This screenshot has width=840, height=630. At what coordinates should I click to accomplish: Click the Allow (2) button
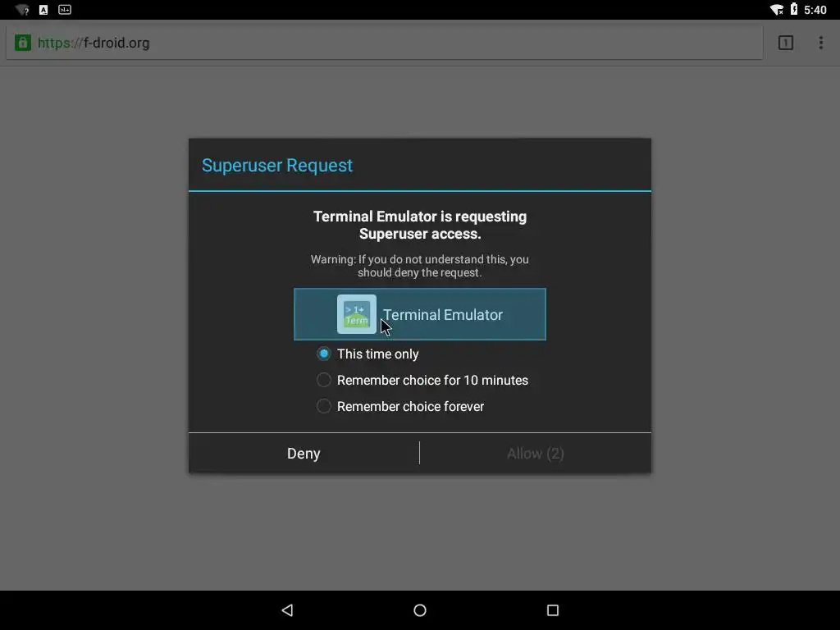coord(536,453)
